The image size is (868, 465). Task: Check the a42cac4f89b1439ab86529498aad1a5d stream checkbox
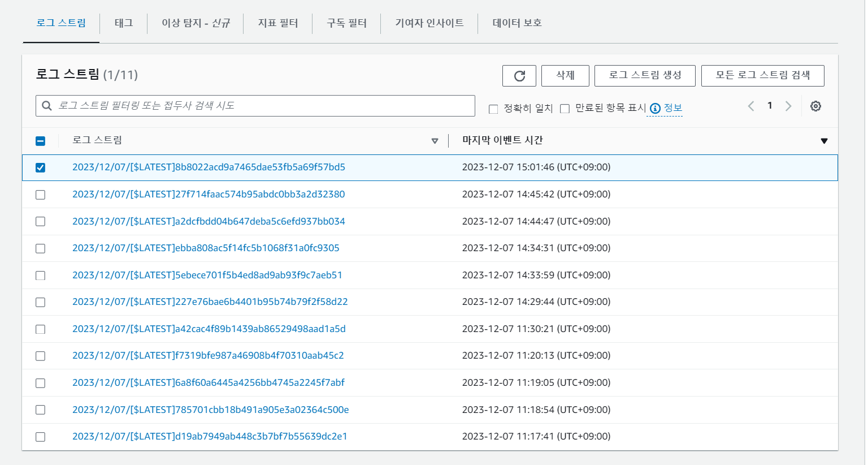coord(40,329)
